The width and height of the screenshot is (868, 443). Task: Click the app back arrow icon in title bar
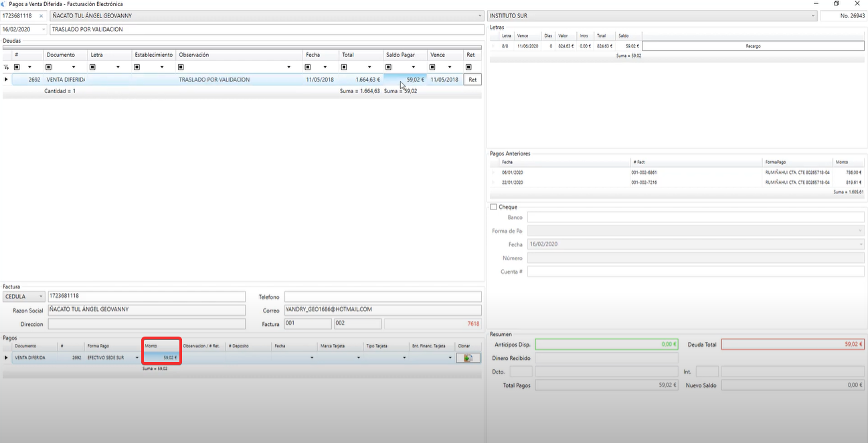pyautogui.click(x=3, y=4)
